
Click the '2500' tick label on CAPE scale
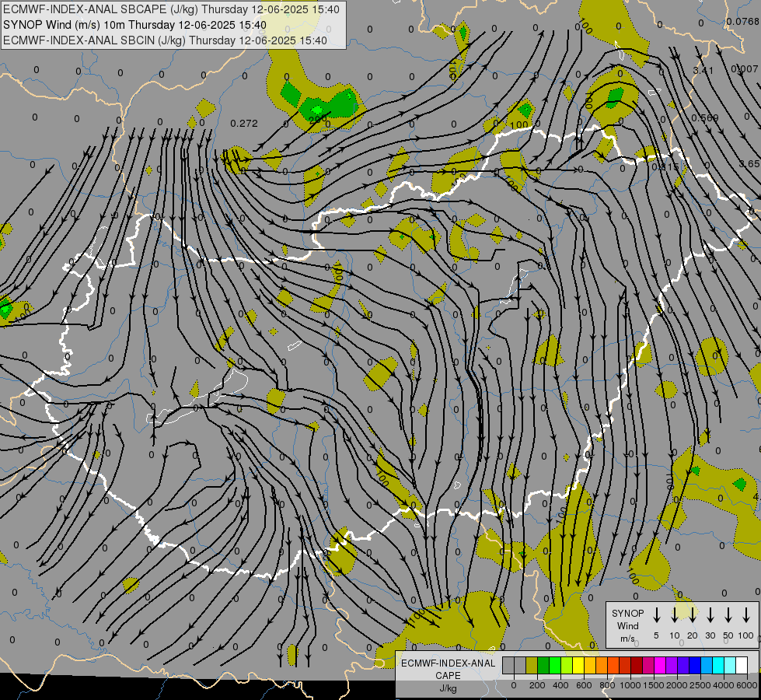point(700,685)
